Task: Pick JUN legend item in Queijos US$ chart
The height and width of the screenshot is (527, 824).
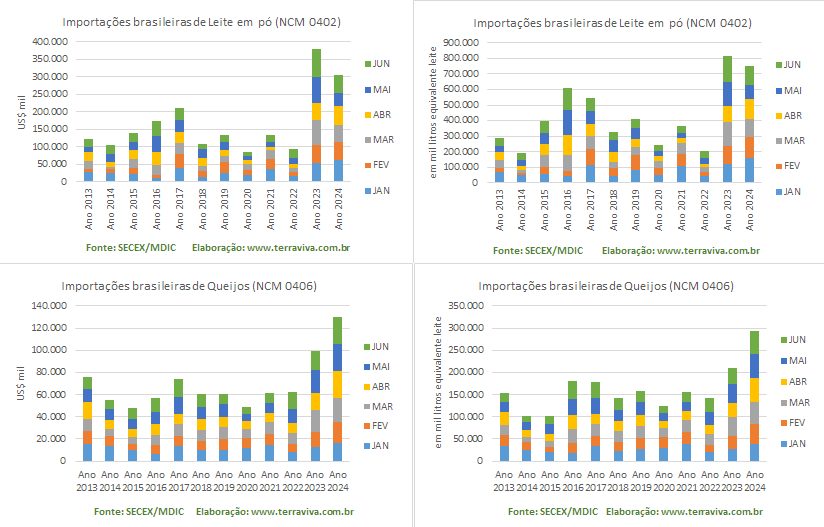Action: pyautogui.click(x=376, y=347)
